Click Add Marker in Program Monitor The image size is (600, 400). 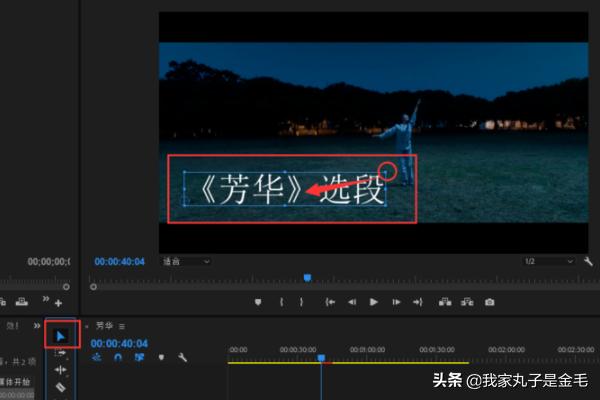[x=258, y=302]
